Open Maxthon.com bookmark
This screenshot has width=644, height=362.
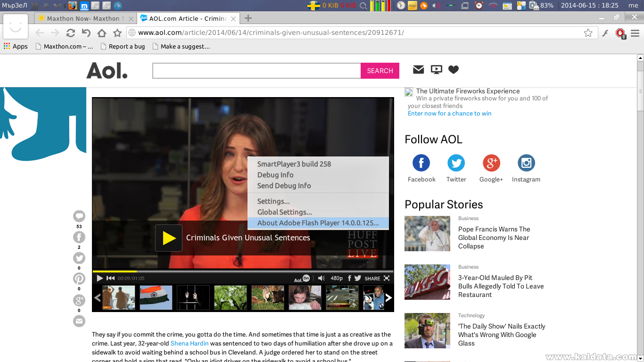click(x=65, y=46)
